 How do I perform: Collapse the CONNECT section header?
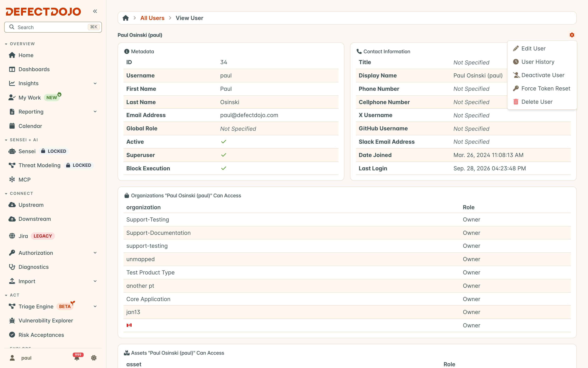pyautogui.click(x=19, y=193)
